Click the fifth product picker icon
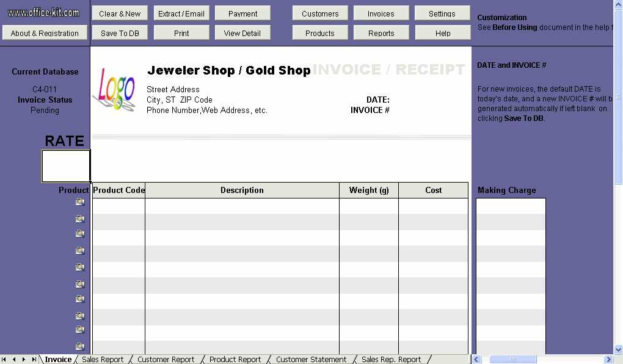The image size is (623, 364). point(80,268)
